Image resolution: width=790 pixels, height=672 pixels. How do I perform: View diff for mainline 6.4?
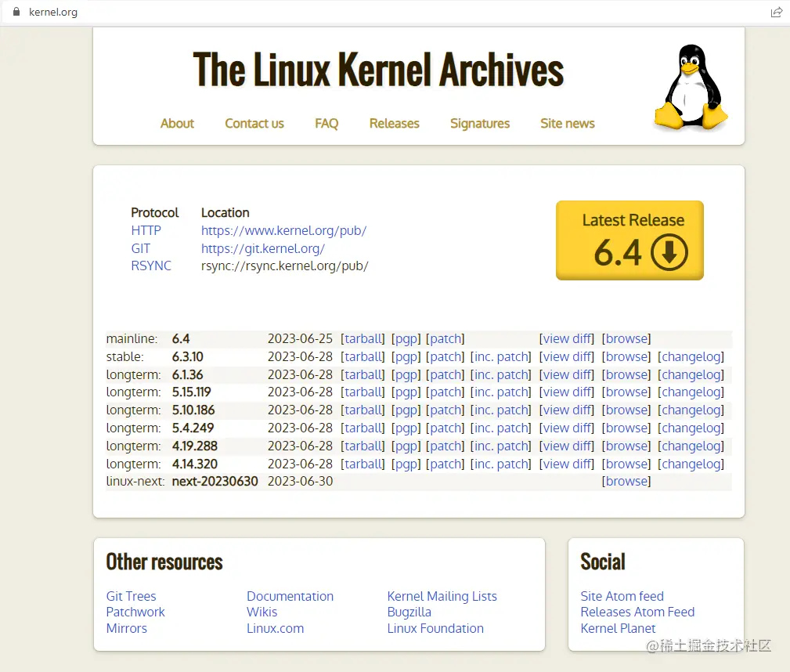click(x=567, y=339)
